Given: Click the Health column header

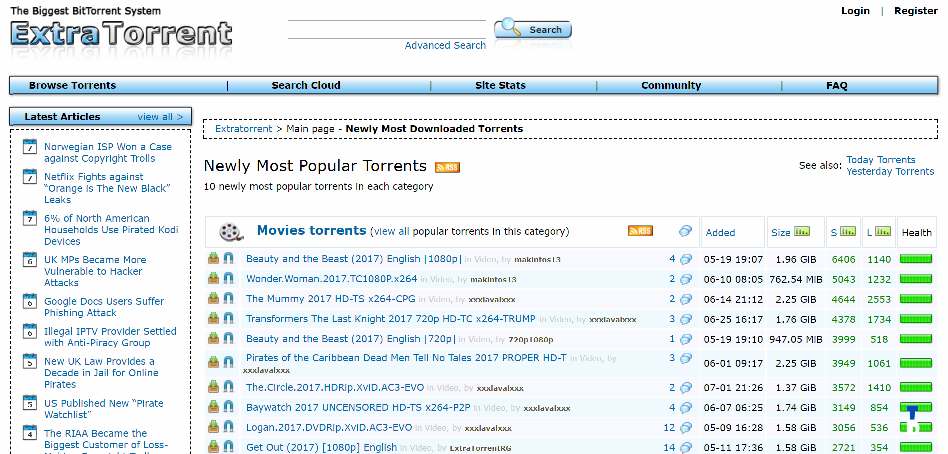Looking at the screenshot, I should click(917, 232).
